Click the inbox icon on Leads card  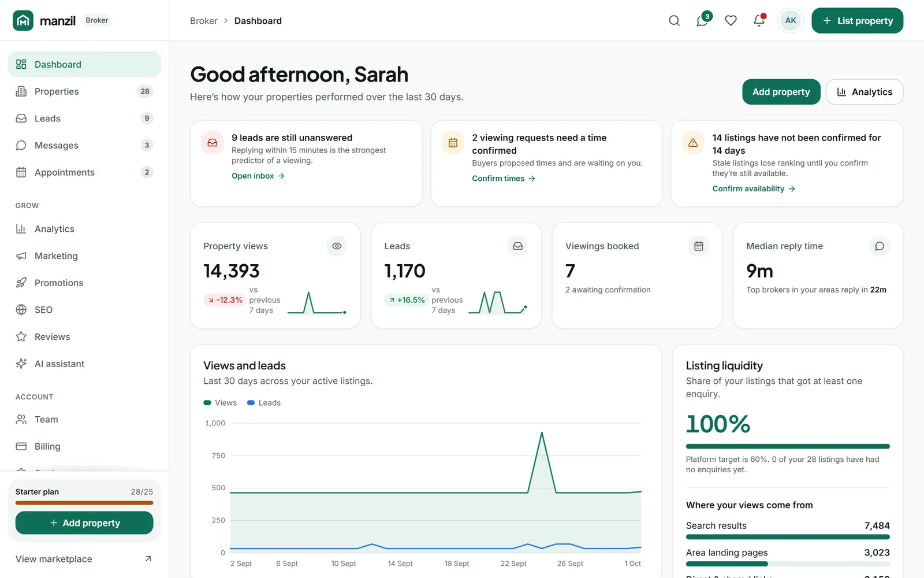(x=517, y=246)
